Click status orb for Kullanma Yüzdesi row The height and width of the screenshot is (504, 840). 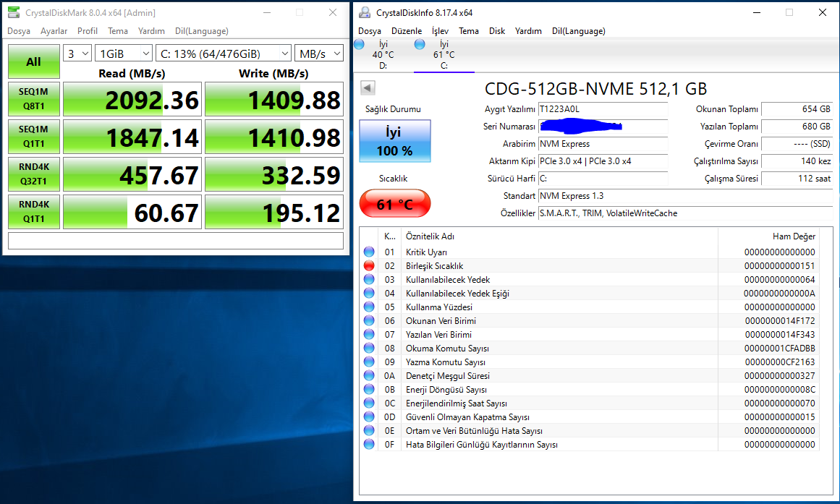[368, 307]
